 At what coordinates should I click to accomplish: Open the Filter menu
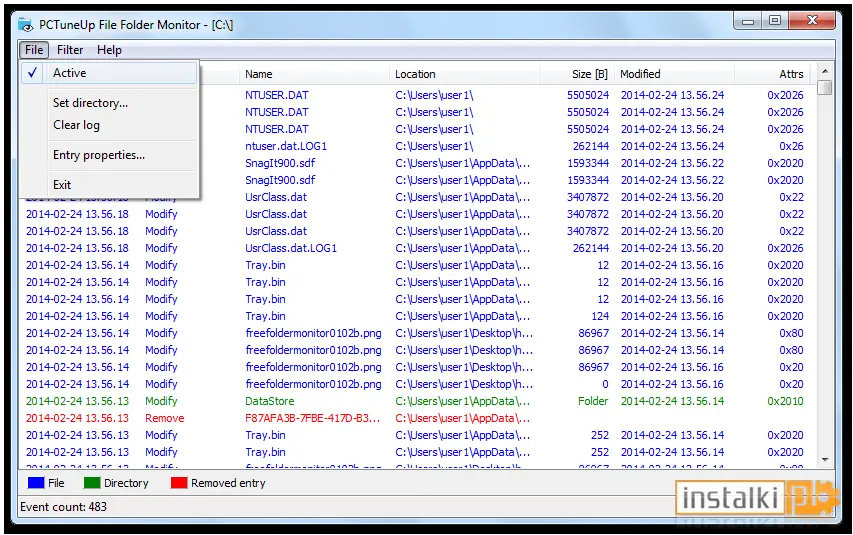coord(70,50)
